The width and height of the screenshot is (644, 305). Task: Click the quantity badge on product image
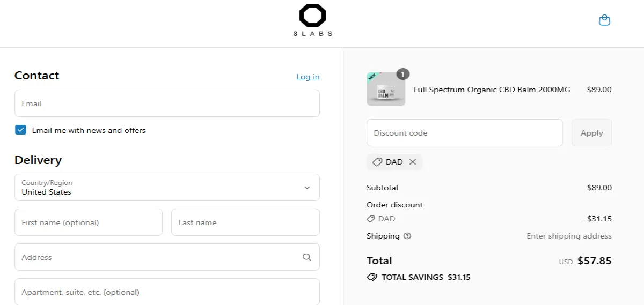point(402,74)
